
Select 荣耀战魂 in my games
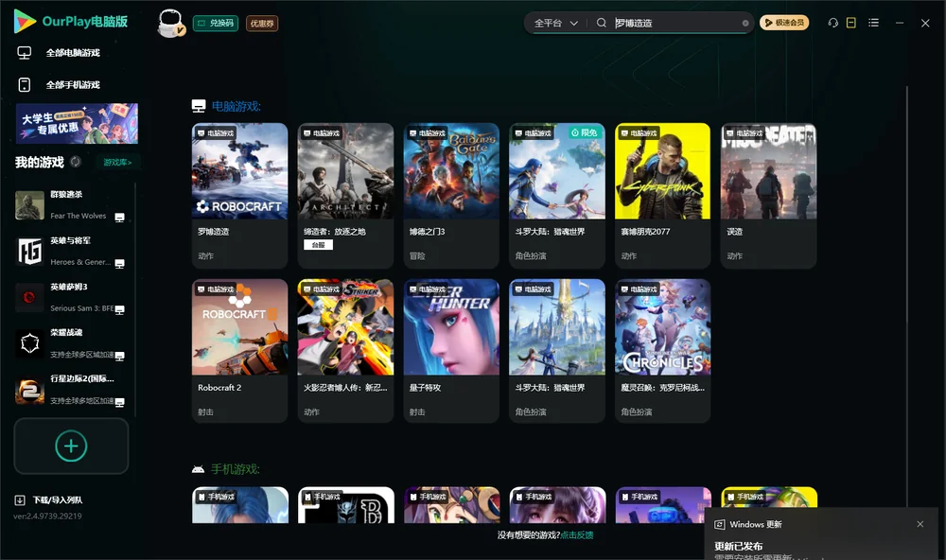click(x=71, y=343)
